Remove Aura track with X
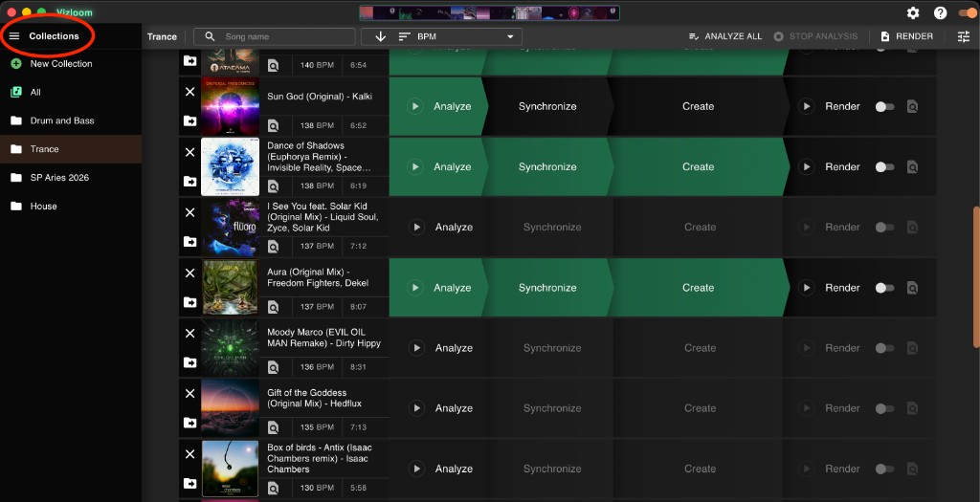Screen dimensions: 980x502 (190, 273)
